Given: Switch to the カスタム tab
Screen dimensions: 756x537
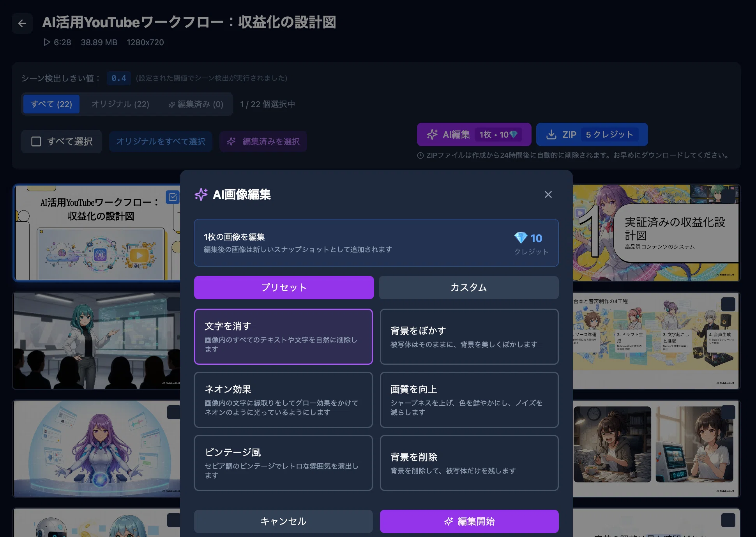Looking at the screenshot, I should click(x=468, y=288).
